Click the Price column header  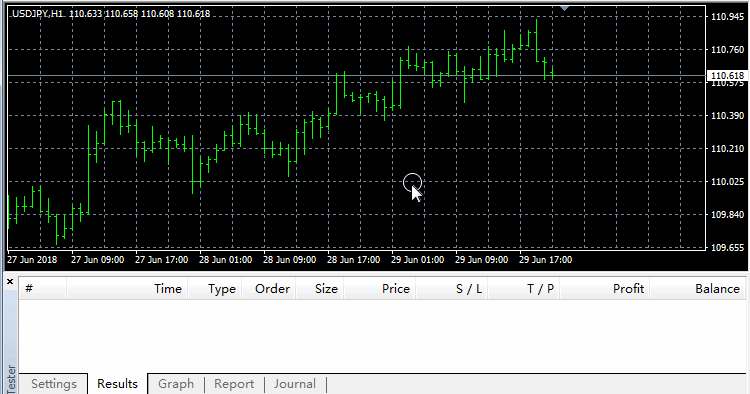click(380, 289)
